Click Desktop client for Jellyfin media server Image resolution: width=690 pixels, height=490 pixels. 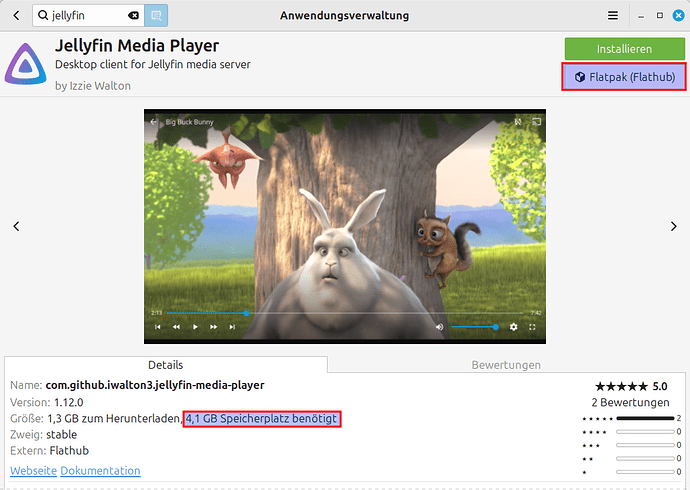point(153,64)
